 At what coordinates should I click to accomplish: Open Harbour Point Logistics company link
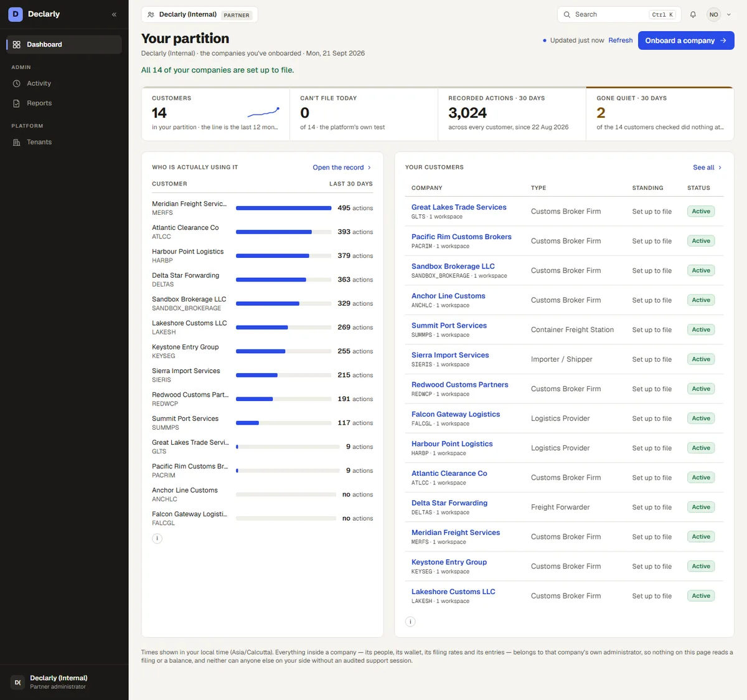coord(452,444)
